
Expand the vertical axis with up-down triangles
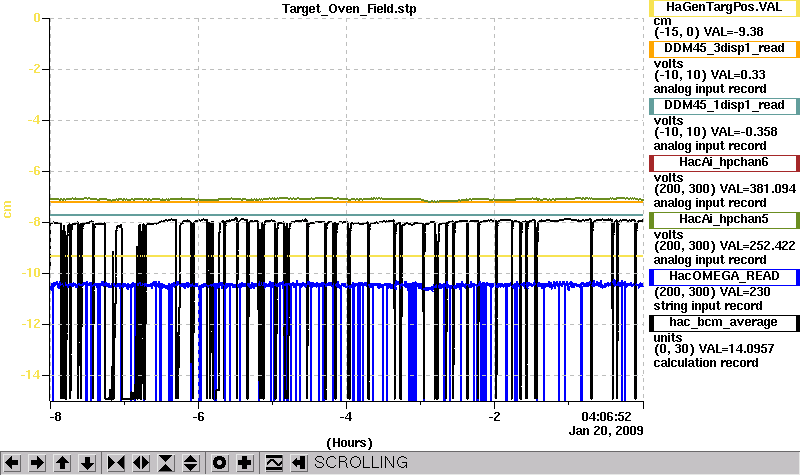pyautogui.click(x=191, y=463)
